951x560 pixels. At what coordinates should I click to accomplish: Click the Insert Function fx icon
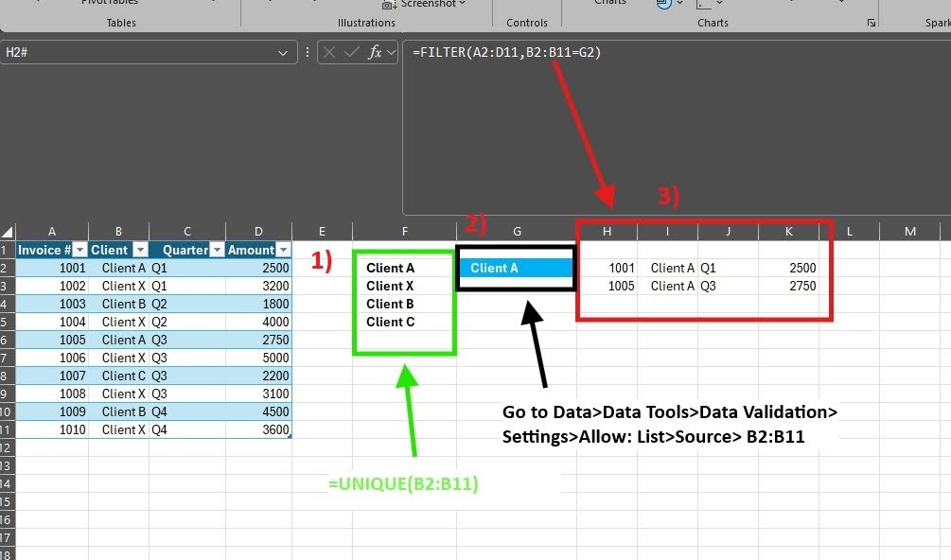(375, 53)
